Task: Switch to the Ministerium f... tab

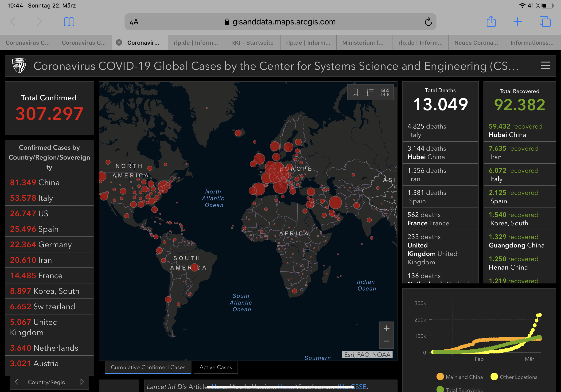Action: click(364, 43)
